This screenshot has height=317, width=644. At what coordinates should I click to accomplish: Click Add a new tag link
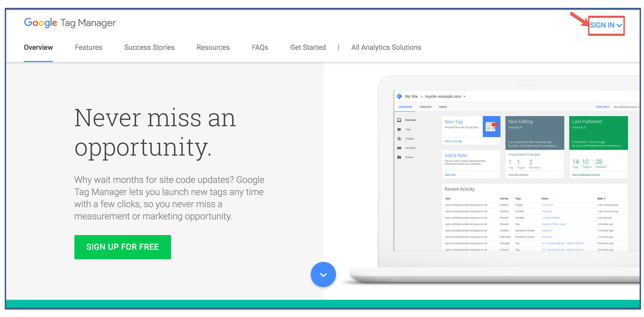453,141
